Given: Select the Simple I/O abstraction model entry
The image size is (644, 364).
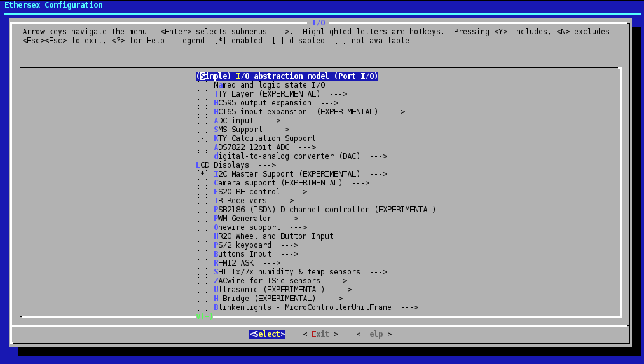Looking at the screenshot, I should point(287,76).
